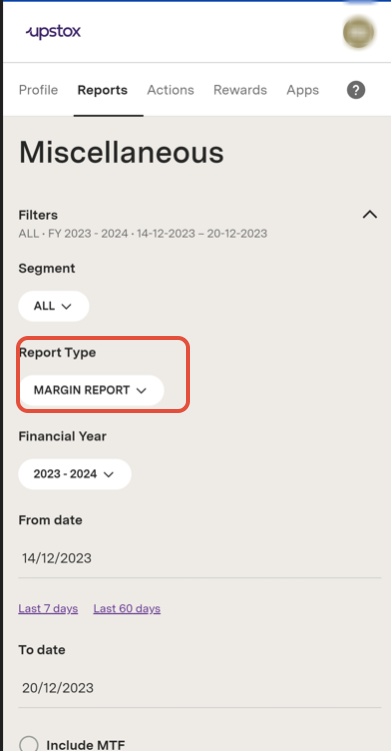Enable the Include MTF radio option
The width and height of the screenshot is (391, 751).
click(29, 744)
